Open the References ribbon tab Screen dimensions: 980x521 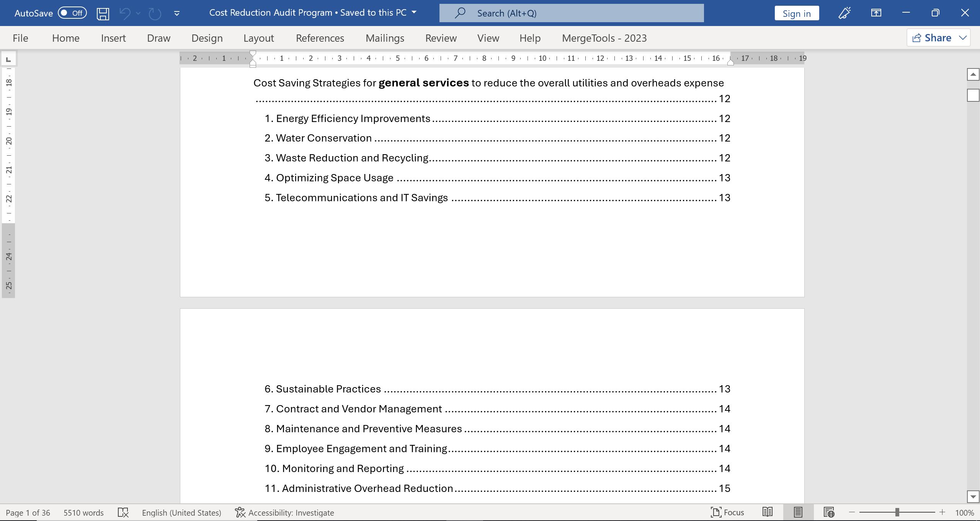(320, 38)
